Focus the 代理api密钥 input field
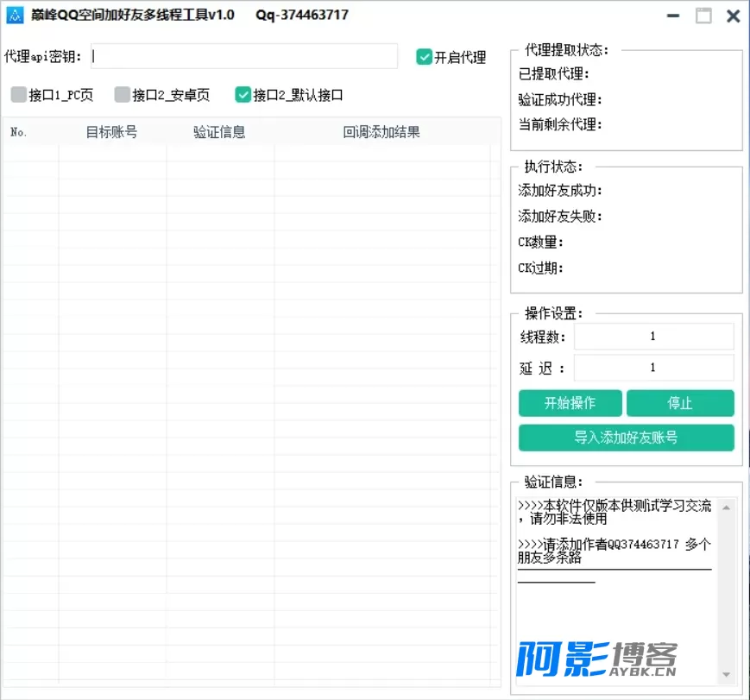The width and height of the screenshot is (750, 700). (244, 56)
